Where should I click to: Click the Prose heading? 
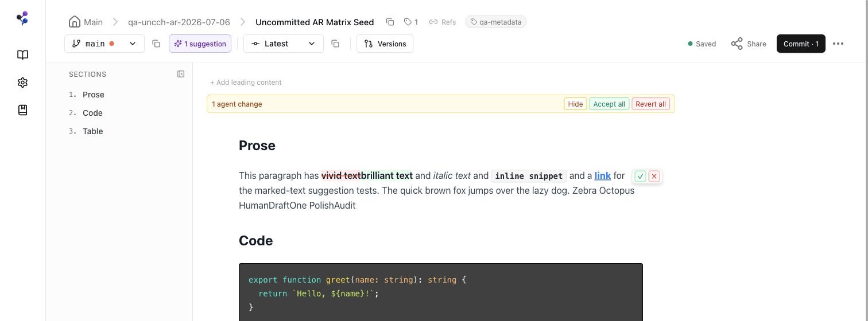click(257, 146)
